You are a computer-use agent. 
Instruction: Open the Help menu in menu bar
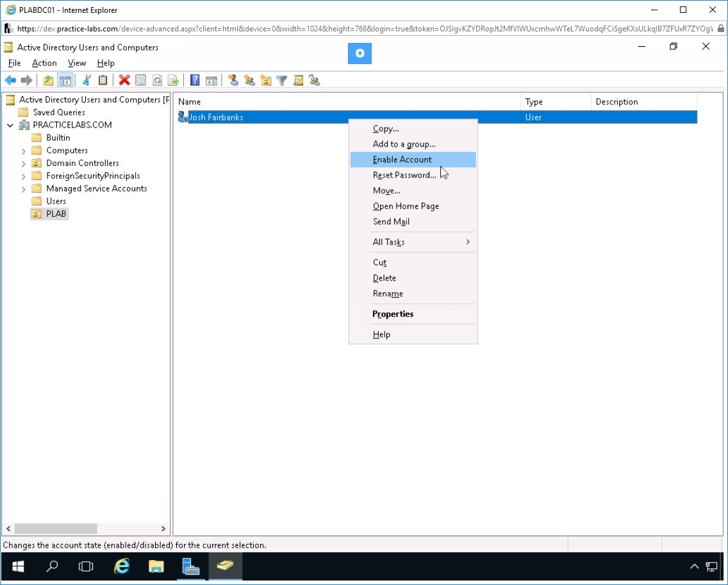pos(105,63)
